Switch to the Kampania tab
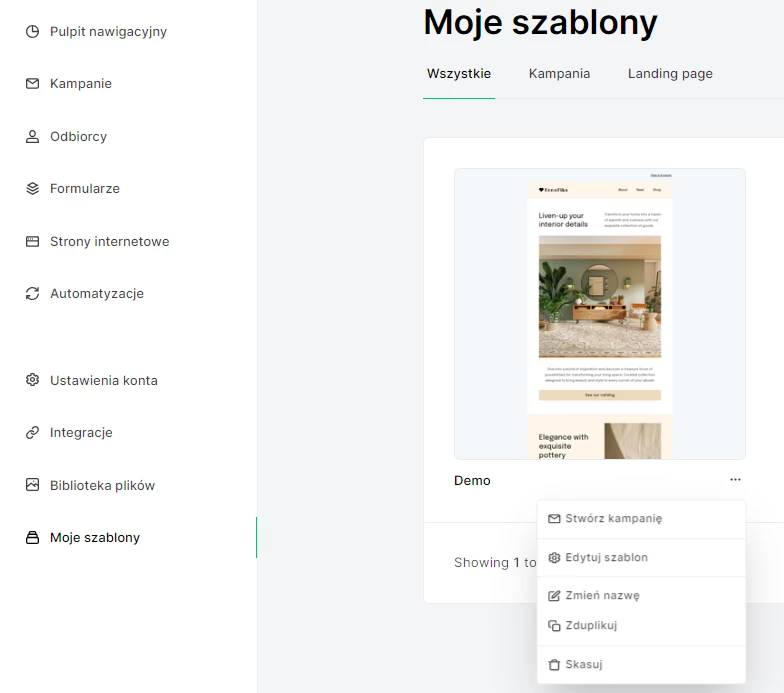784x693 pixels. coord(559,74)
